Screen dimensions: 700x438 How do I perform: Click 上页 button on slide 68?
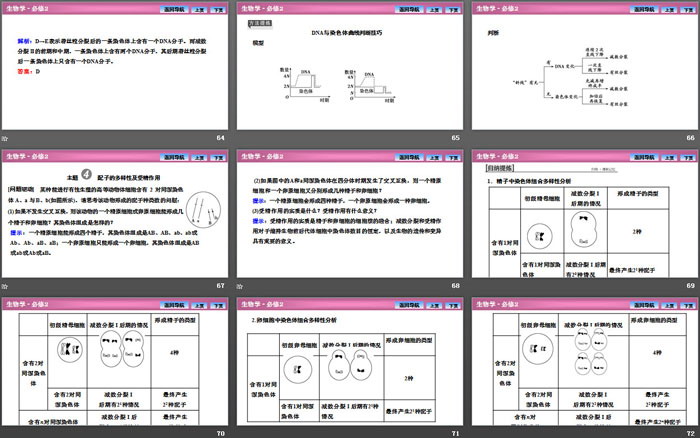click(x=434, y=157)
